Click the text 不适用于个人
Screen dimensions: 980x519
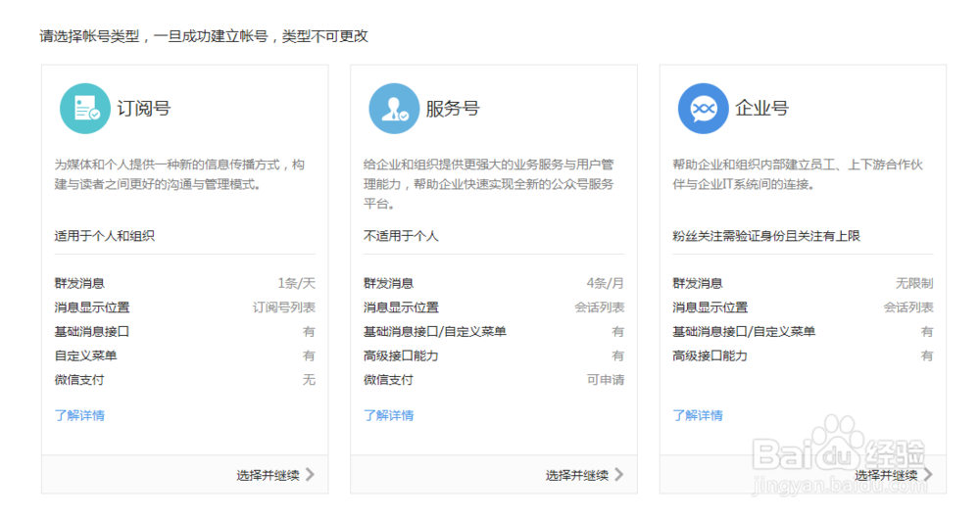[x=401, y=236]
